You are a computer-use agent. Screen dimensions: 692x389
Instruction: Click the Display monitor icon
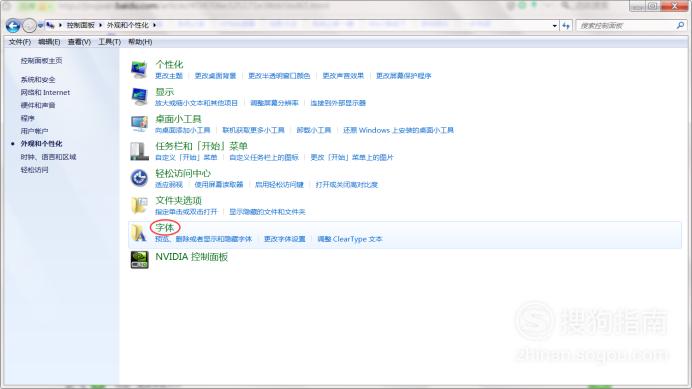(139, 96)
